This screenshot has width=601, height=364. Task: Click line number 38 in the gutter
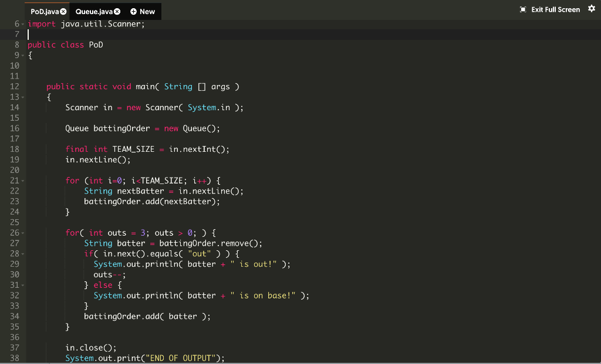pos(15,358)
